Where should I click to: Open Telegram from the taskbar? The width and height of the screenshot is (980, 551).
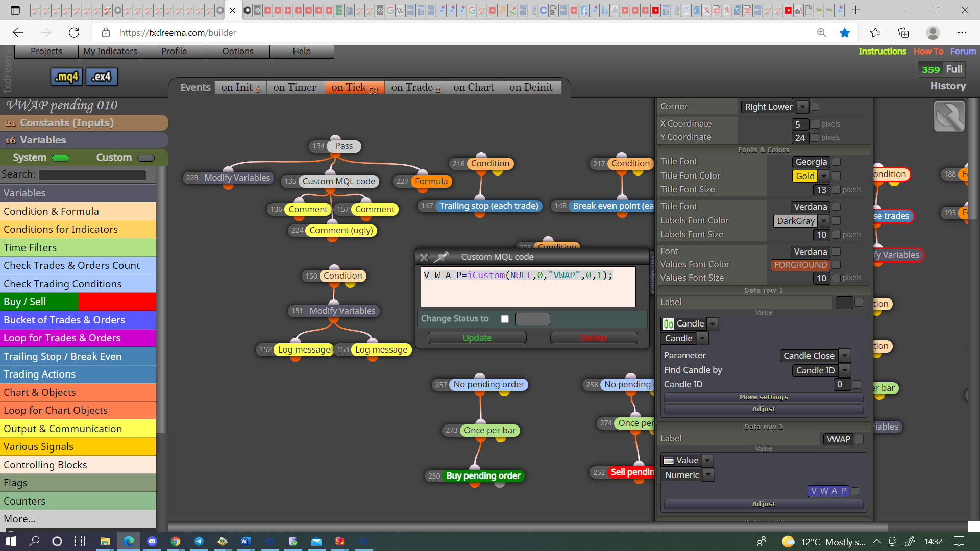click(x=199, y=541)
